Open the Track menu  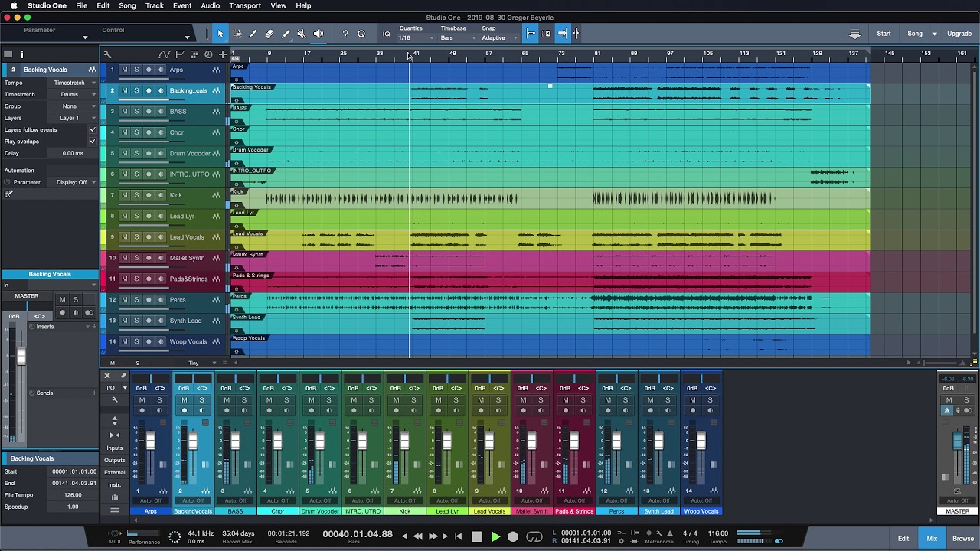pyautogui.click(x=155, y=5)
